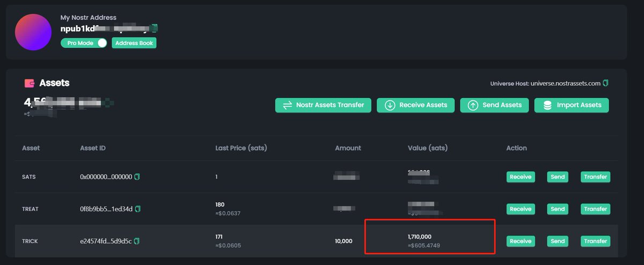Viewport: 644px width, 265px height.
Task: Receive TRICK asset
Action: 521,241
